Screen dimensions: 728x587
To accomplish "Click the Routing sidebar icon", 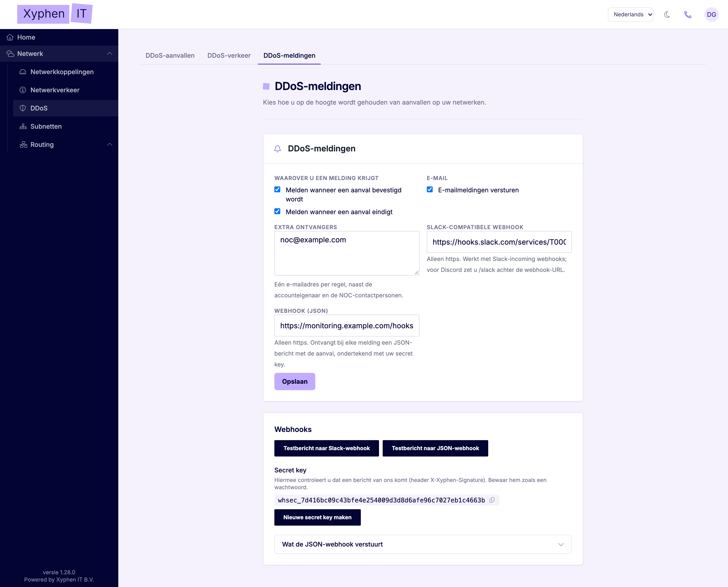I will pos(23,144).
